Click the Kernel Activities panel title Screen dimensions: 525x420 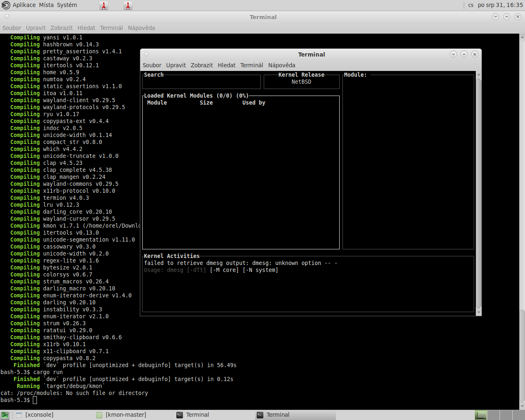[x=172, y=256]
